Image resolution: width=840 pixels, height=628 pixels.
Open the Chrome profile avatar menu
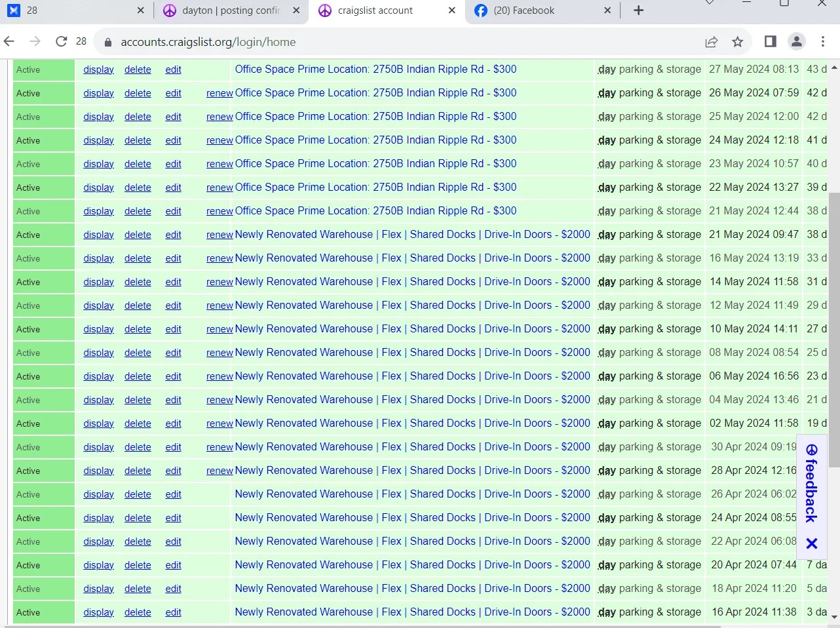click(x=797, y=42)
